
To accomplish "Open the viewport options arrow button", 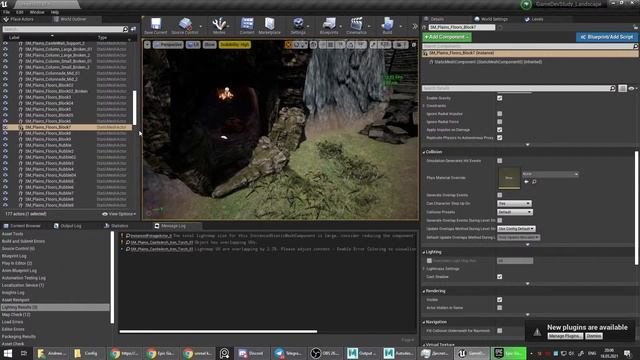I will tap(147, 44).
